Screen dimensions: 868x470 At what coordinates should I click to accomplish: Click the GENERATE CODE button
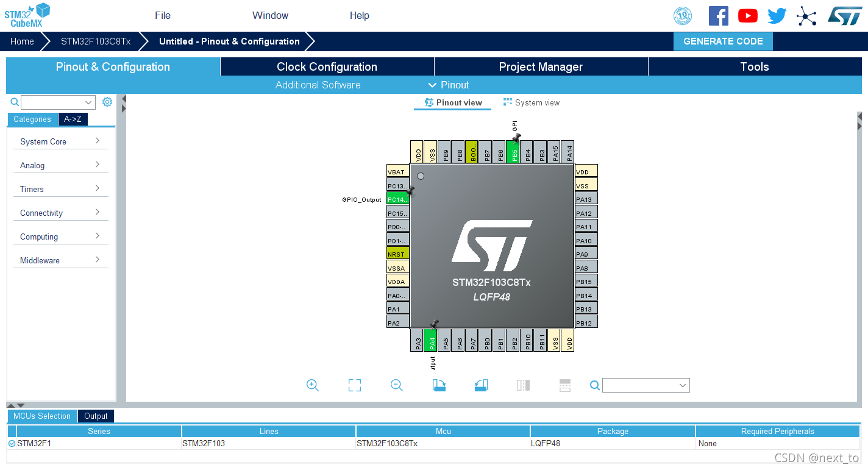coord(723,41)
